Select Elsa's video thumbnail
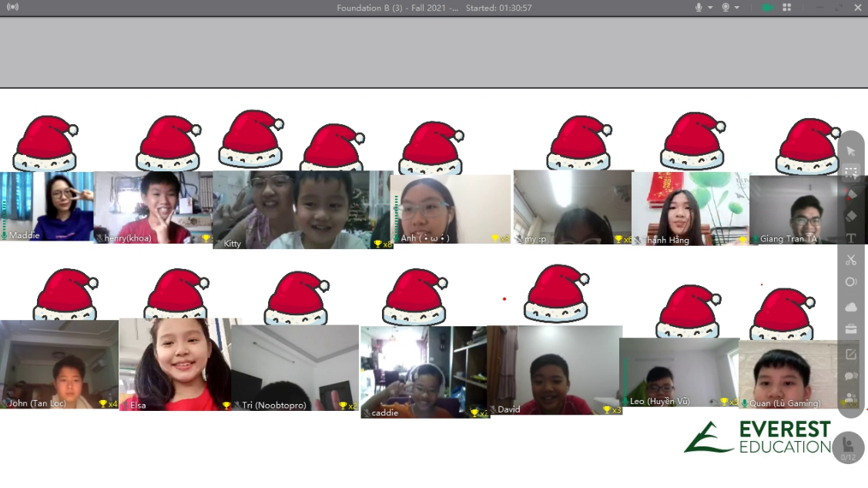This screenshot has height=488, width=868. coord(175,364)
